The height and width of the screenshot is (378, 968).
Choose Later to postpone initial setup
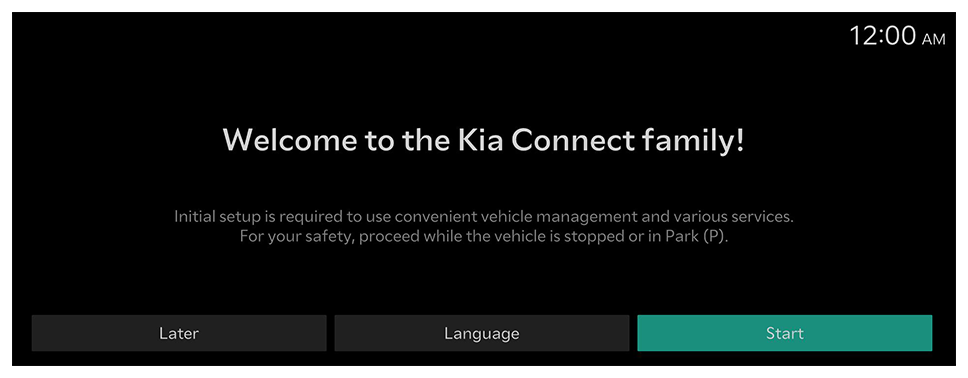pos(179,333)
